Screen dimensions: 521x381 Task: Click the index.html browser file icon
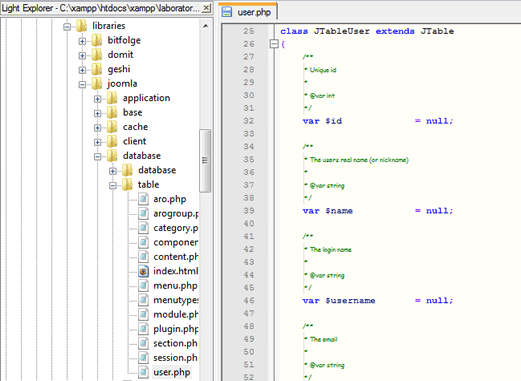[x=143, y=271]
